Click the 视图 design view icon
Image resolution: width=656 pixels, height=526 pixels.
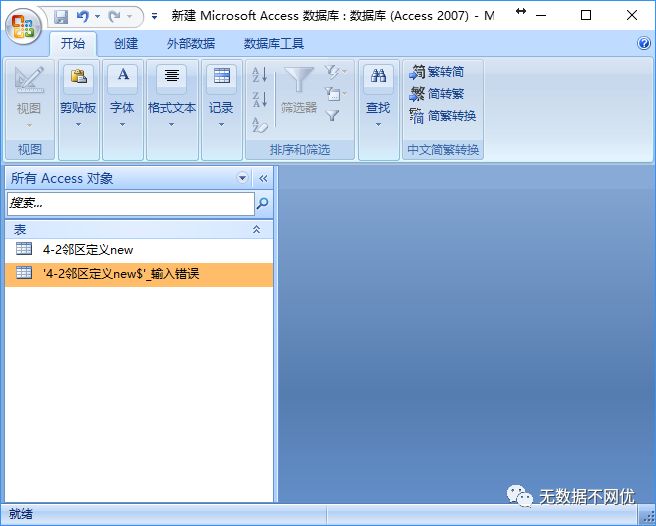pos(29,79)
